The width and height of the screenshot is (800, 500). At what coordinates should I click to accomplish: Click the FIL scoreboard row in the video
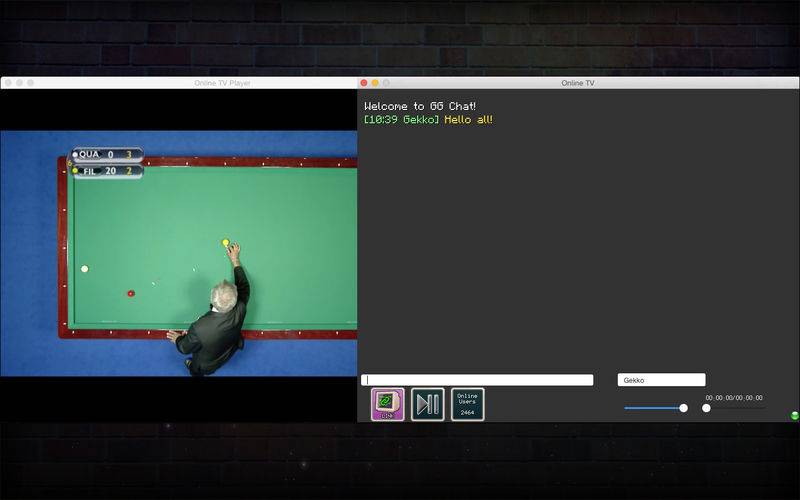tap(107, 171)
